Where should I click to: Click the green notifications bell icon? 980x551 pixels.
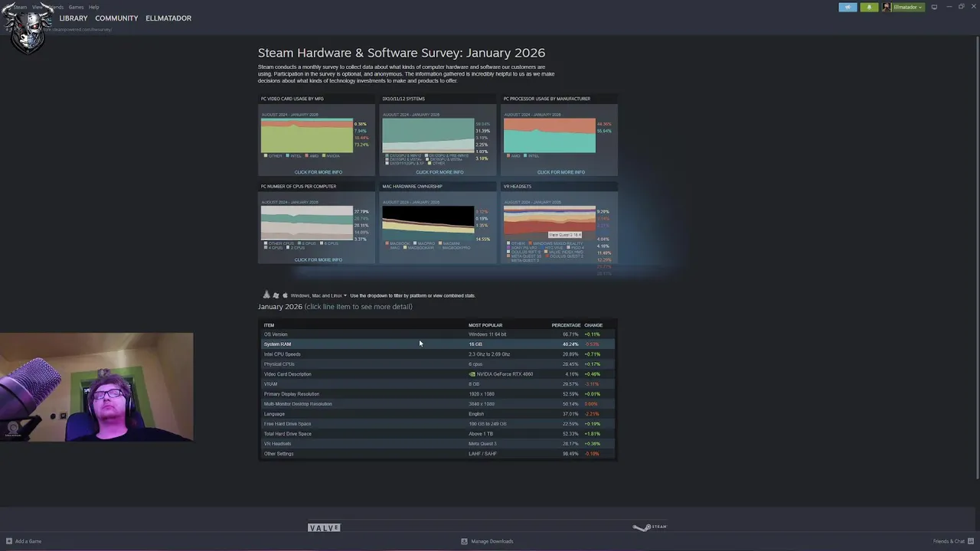pyautogui.click(x=869, y=7)
